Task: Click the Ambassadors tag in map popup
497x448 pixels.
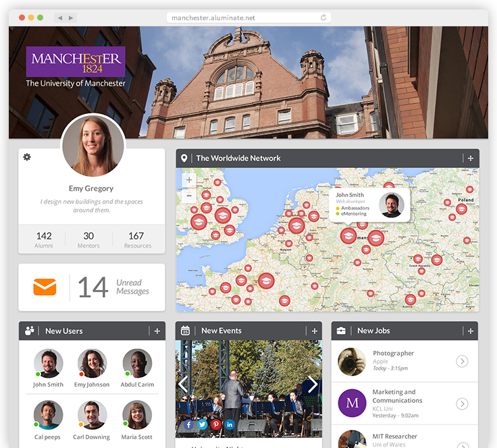Action: (x=352, y=208)
